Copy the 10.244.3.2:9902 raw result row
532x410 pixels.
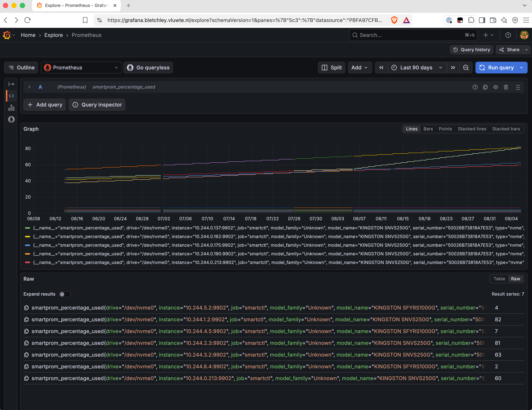tap(26, 355)
